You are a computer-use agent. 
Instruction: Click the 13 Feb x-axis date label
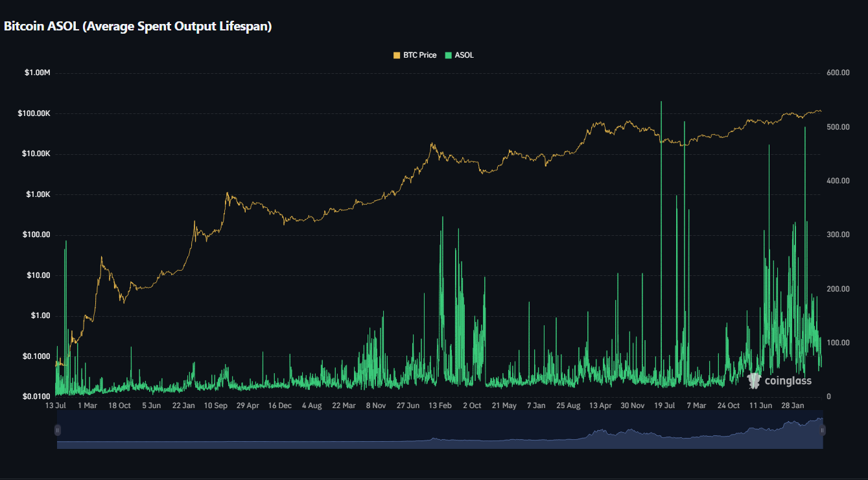[x=440, y=406]
